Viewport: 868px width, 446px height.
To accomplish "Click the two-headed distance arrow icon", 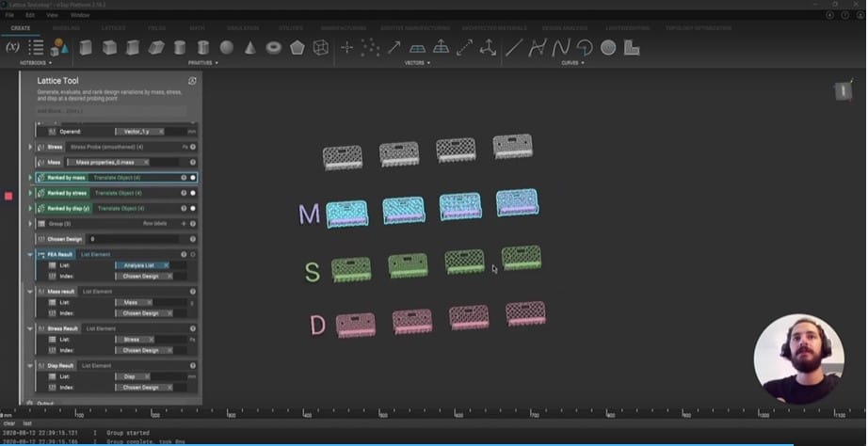I will (x=464, y=48).
